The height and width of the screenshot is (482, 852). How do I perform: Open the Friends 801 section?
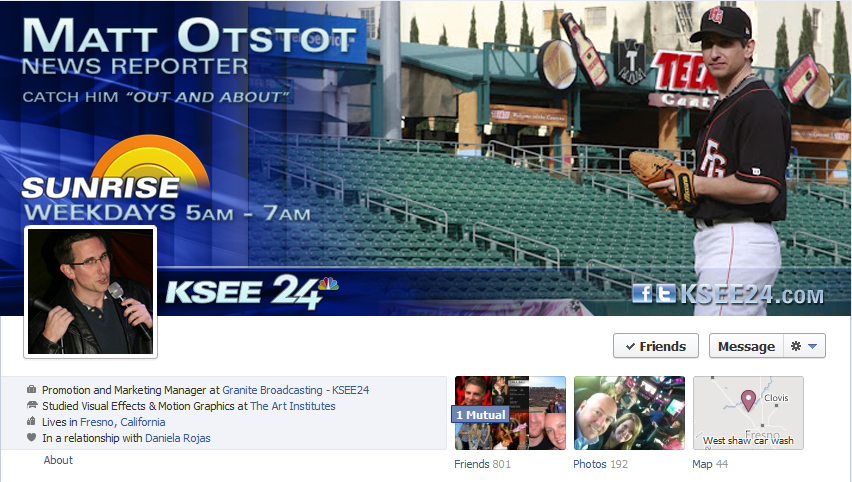[482, 464]
